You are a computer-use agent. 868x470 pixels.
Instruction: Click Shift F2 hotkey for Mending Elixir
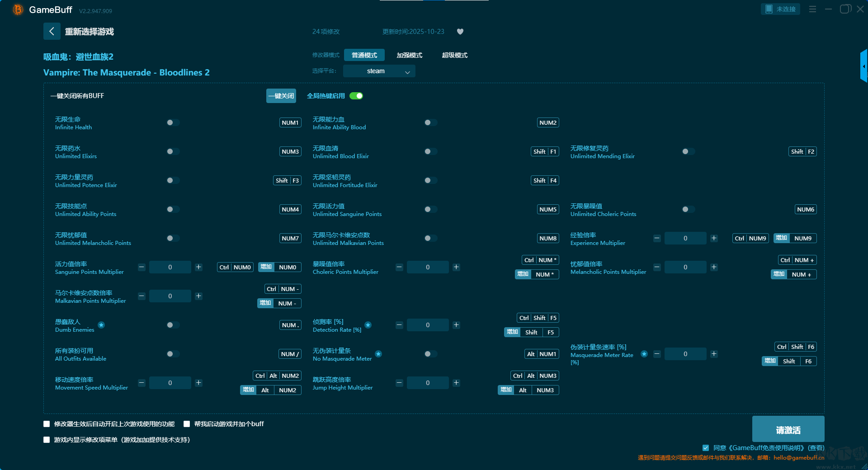pos(802,151)
